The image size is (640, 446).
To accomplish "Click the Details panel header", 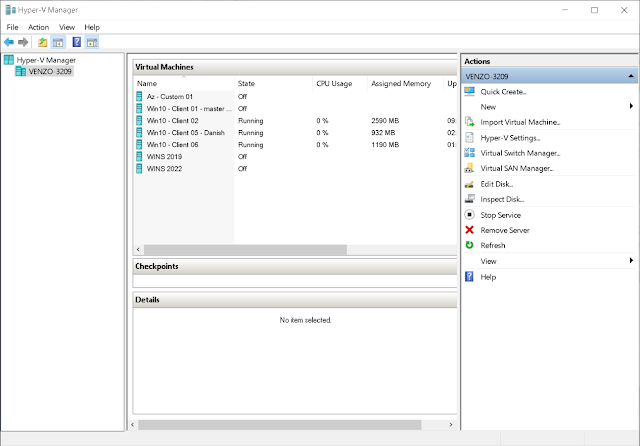I will click(295, 300).
